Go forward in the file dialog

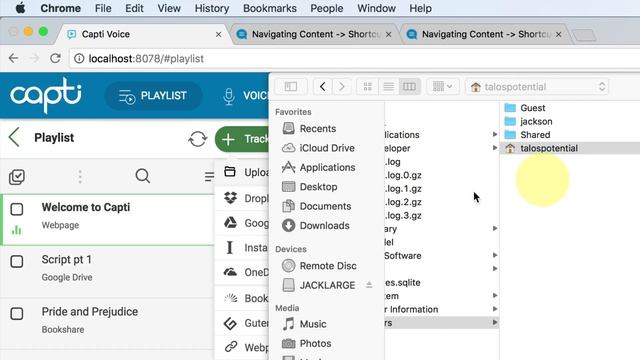tap(342, 87)
